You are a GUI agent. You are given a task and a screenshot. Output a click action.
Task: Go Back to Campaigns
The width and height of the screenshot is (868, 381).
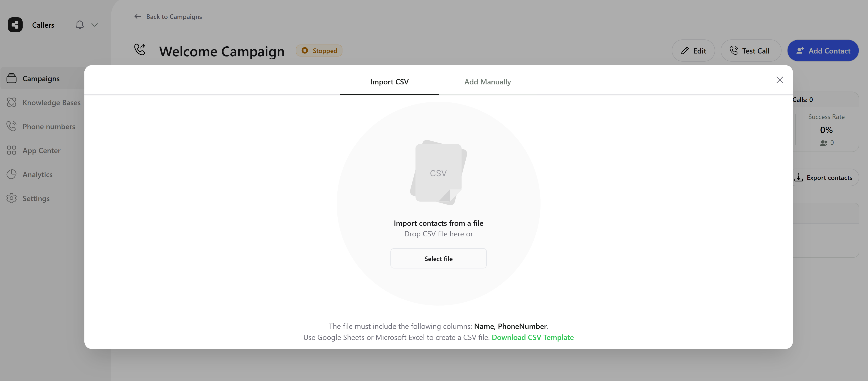(x=167, y=16)
